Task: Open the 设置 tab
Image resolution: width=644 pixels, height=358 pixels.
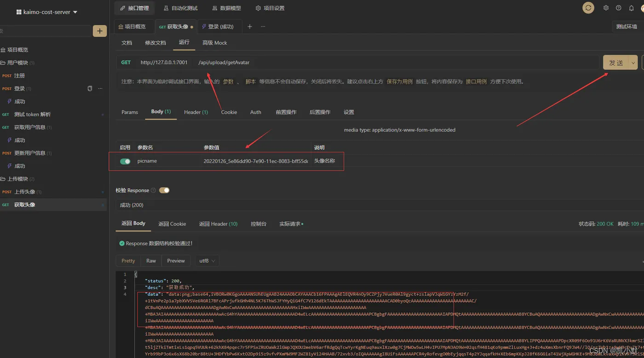Action: pyautogui.click(x=349, y=112)
